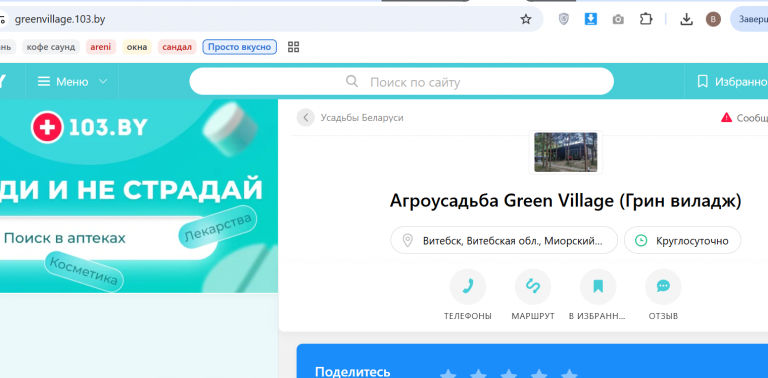Click the 'Завершить' browser update button
The height and width of the screenshot is (378, 768).
point(749,20)
